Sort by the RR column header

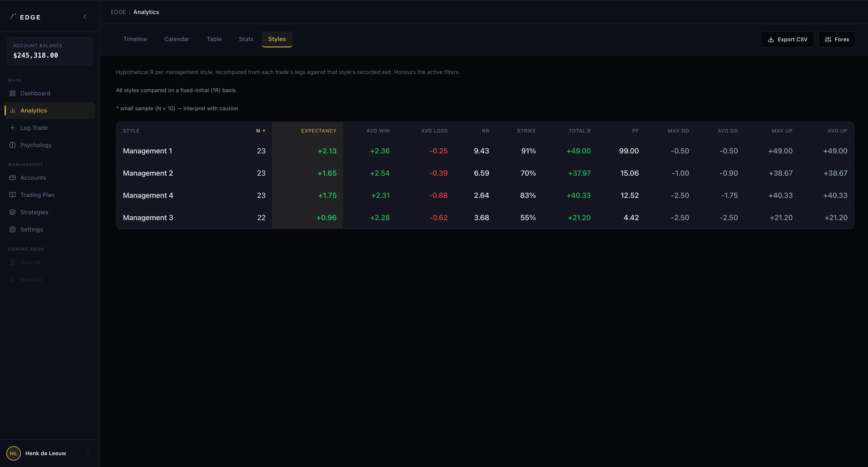[x=485, y=131]
